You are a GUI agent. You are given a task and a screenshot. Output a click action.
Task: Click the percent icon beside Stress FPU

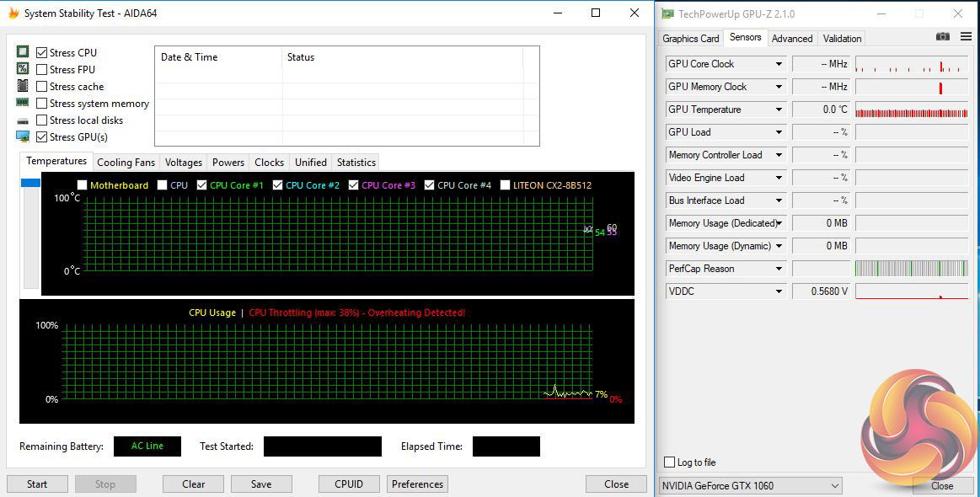(x=23, y=69)
